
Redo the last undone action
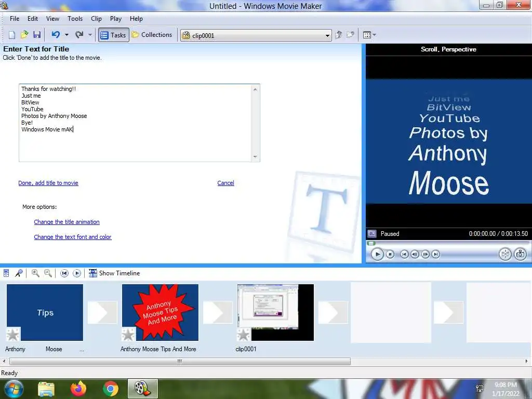[x=79, y=35]
